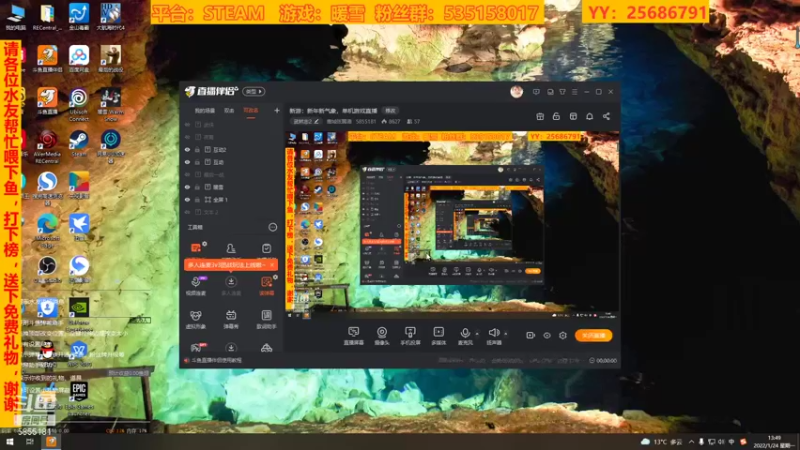This screenshot has height=450, width=800.
Task: Add a live screen capture source
Action: coord(354,336)
